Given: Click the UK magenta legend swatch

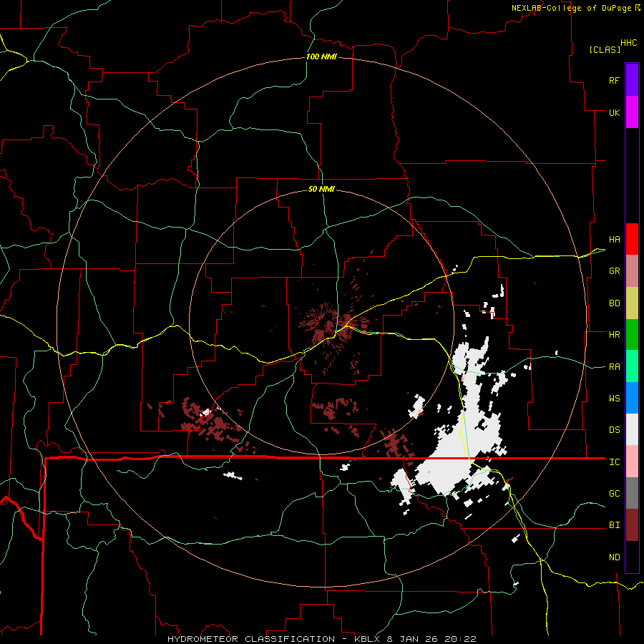Looking at the screenshot, I should (632, 112).
